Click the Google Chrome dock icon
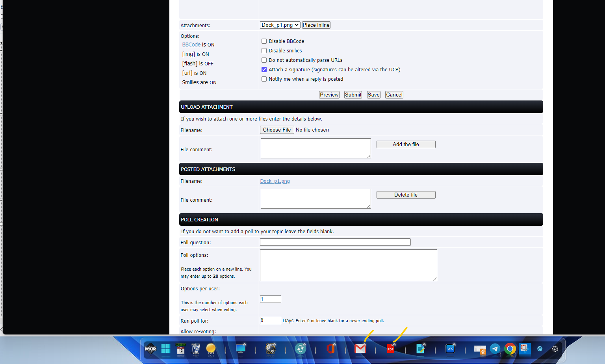Viewport: 605px width, 364px height. point(510,349)
